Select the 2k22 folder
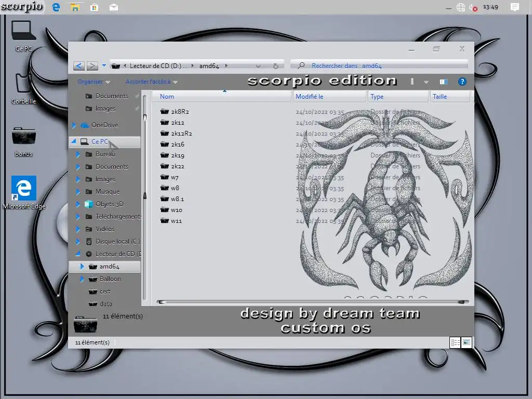The height and width of the screenshot is (399, 532). pyautogui.click(x=172, y=166)
